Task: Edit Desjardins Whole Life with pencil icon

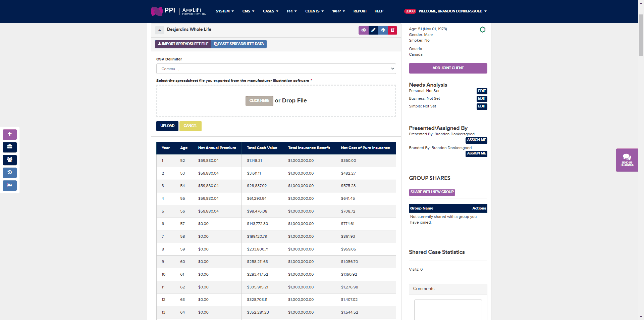Action: pyautogui.click(x=373, y=30)
